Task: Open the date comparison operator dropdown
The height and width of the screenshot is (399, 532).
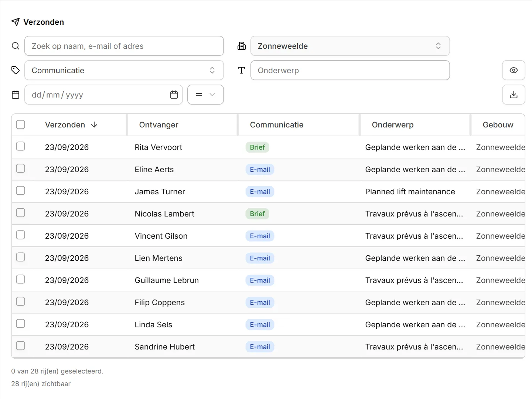Action: click(x=205, y=95)
